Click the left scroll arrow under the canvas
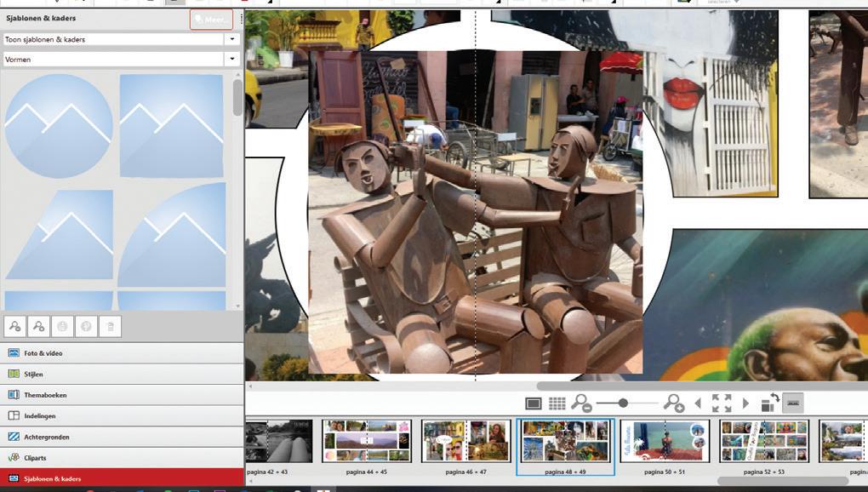The width and height of the screenshot is (868, 492). [x=250, y=386]
